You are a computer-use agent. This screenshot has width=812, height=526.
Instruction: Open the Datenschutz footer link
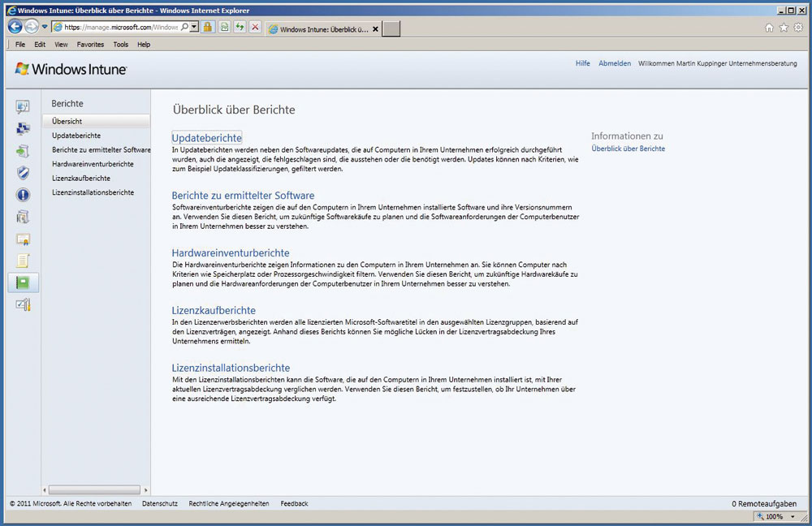click(x=159, y=503)
